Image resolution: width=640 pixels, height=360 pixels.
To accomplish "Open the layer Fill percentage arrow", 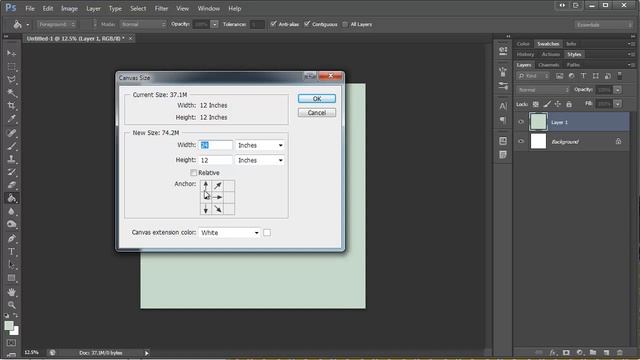I will point(618,104).
